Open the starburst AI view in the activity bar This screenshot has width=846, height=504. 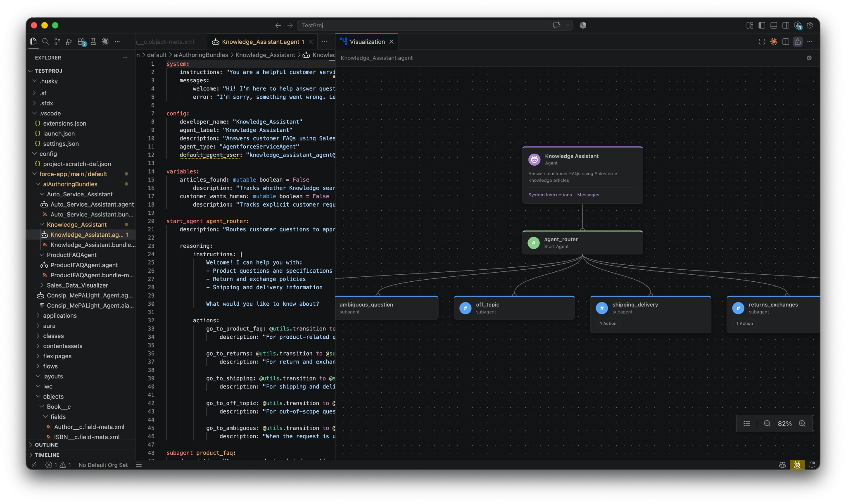click(x=105, y=41)
